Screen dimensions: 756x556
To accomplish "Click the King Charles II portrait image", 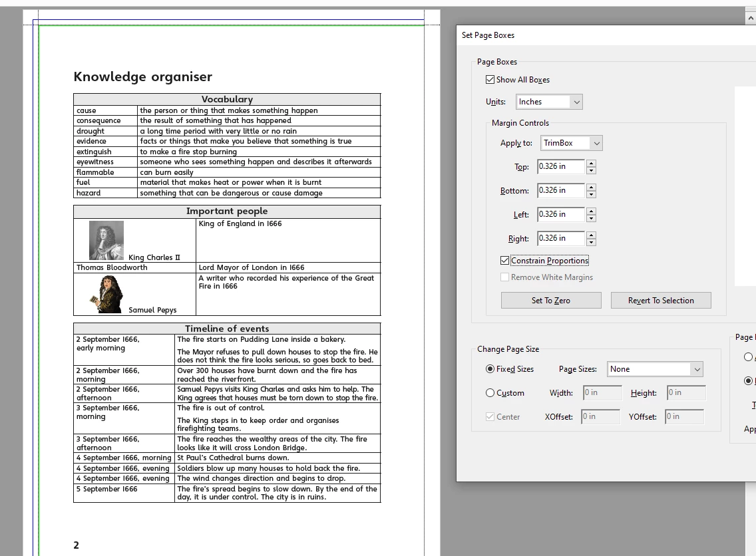I will pyautogui.click(x=106, y=240).
